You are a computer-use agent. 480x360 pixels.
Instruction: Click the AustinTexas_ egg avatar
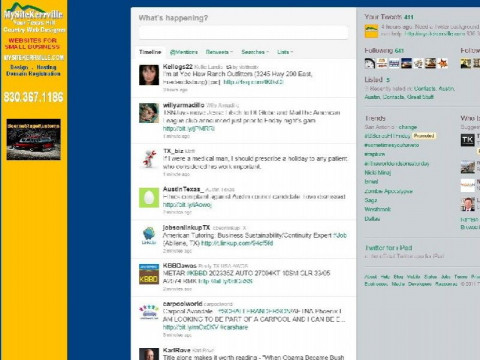tap(149, 197)
